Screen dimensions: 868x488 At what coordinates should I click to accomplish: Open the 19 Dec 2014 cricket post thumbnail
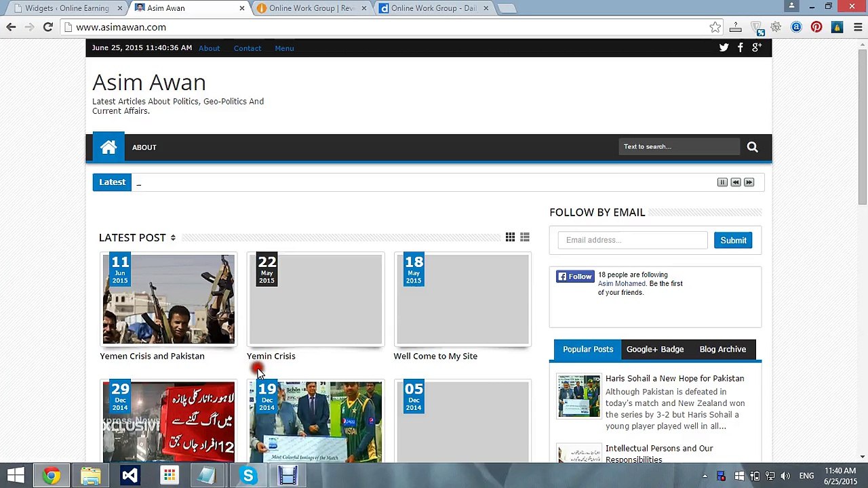pos(315,422)
